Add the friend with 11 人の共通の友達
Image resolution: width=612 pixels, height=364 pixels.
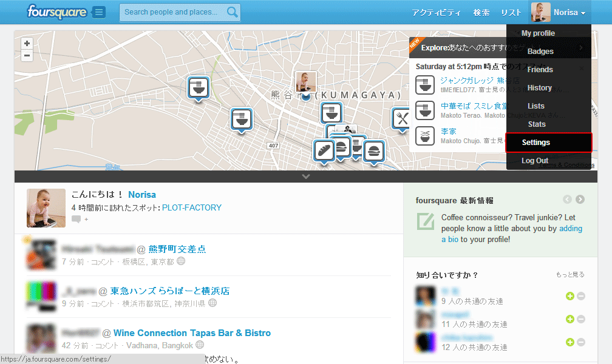pyautogui.click(x=570, y=319)
